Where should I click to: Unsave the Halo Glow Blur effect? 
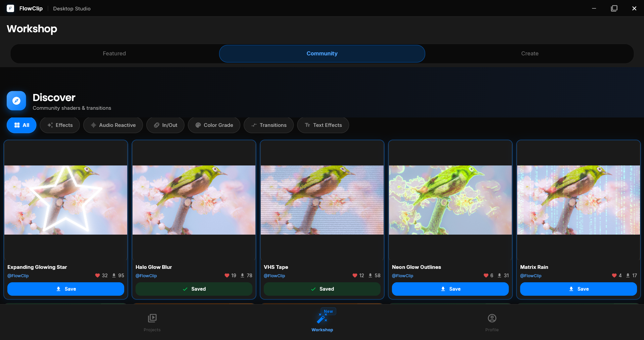coord(194,289)
